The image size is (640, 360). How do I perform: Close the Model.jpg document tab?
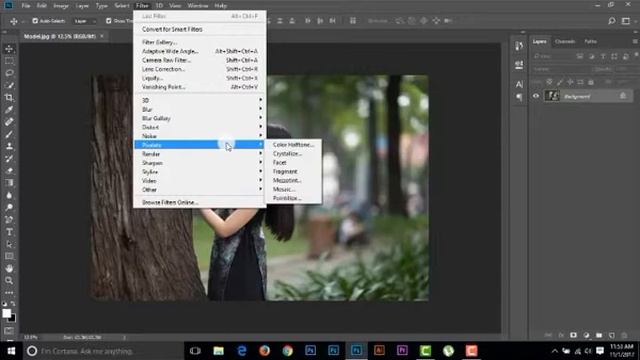[102, 36]
